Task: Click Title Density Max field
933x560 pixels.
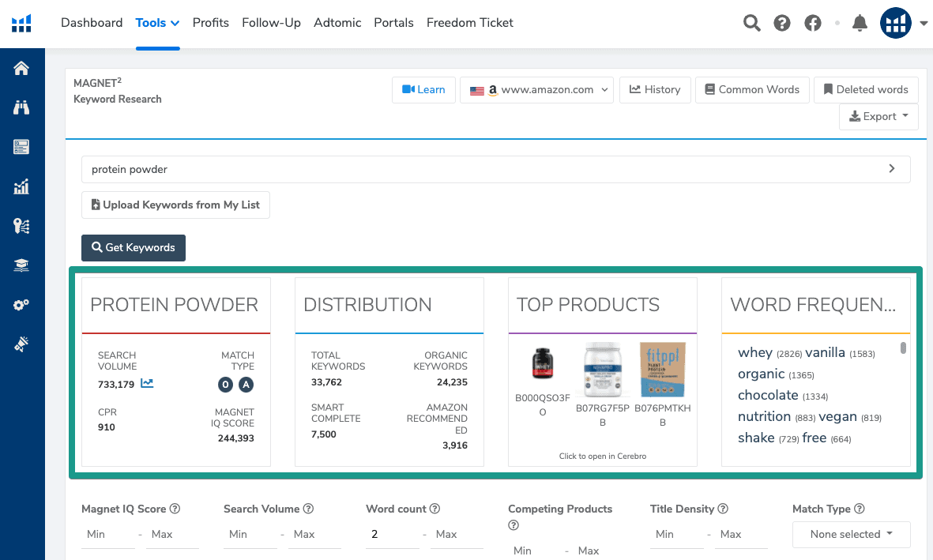Action: coord(741,535)
